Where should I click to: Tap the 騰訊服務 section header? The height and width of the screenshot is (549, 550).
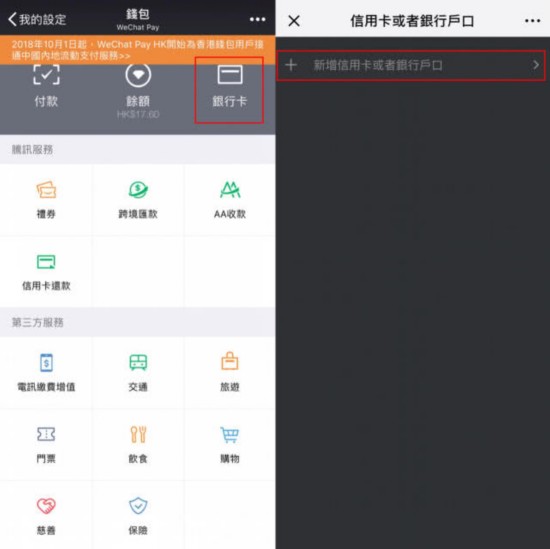(x=32, y=150)
